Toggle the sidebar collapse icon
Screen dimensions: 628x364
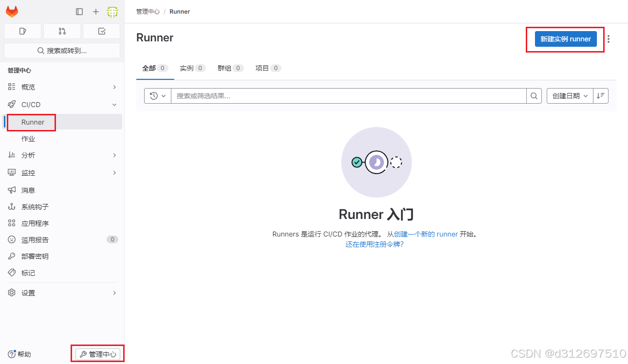(x=79, y=12)
